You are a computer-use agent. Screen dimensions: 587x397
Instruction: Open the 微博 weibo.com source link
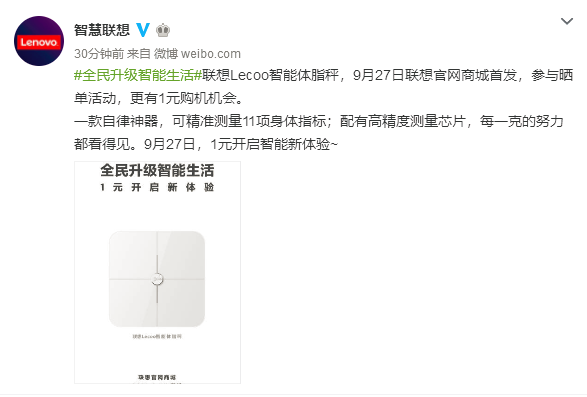tap(197, 54)
